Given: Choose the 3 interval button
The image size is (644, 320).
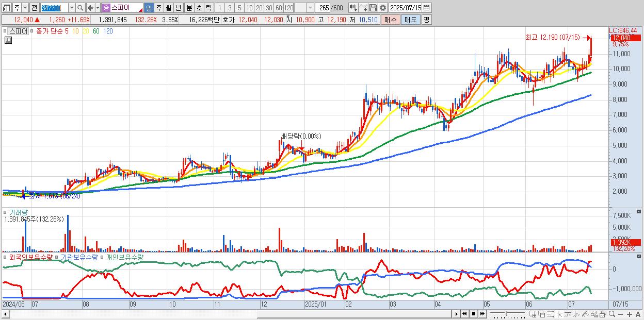Looking at the screenshot, I should click(x=230, y=8).
